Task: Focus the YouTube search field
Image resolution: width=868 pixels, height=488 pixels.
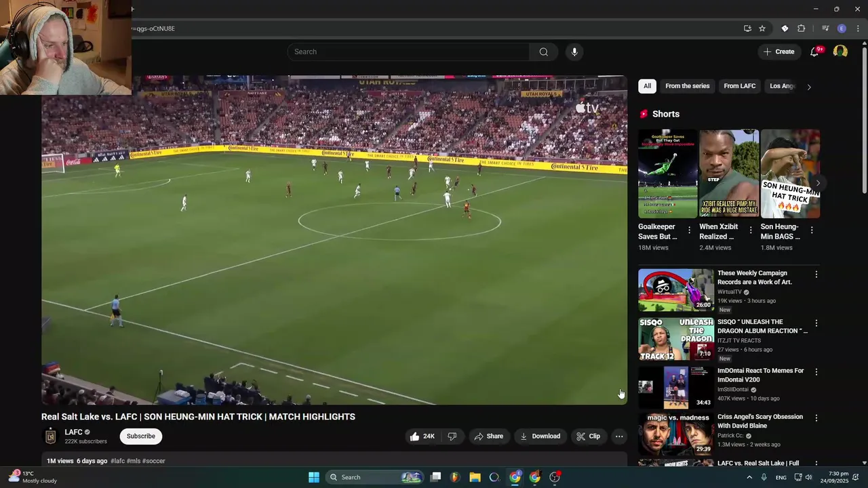Action: pyautogui.click(x=408, y=52)
